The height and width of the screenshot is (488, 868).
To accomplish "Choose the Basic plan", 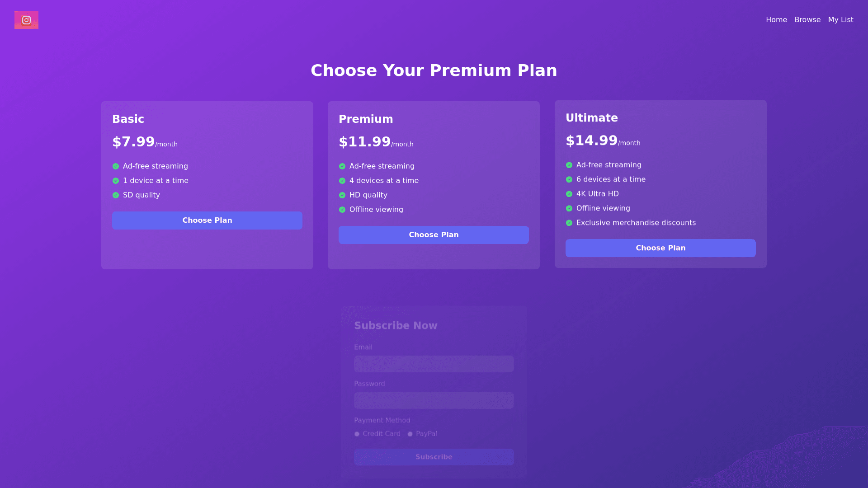I will pyautogui.click(x=207, y=221).
